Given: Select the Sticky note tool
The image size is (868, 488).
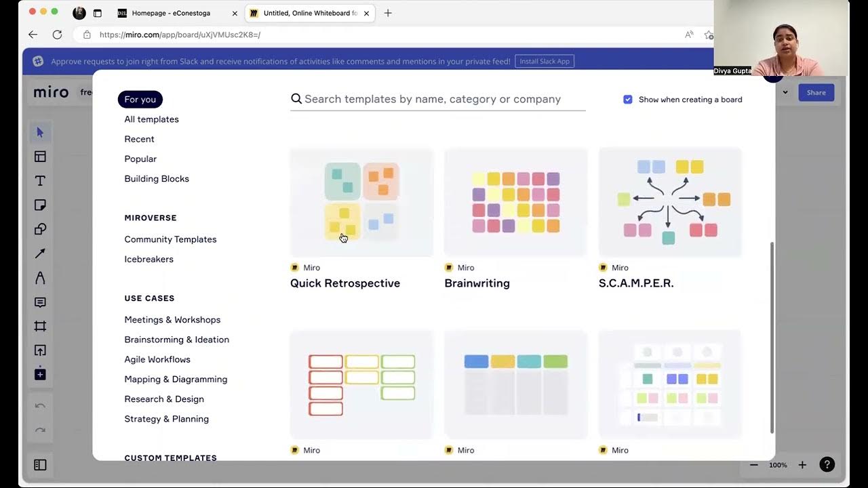Looking at the screenshot, I should tap(40, 205).
